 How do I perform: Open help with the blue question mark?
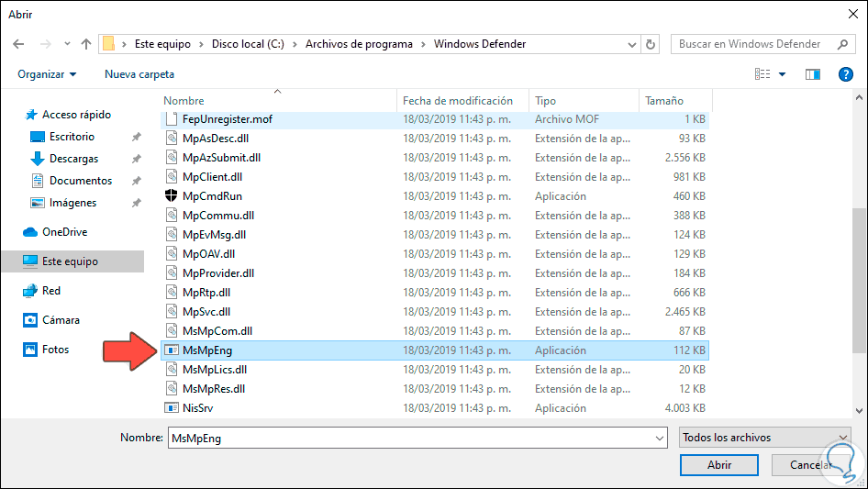(845, 74)
